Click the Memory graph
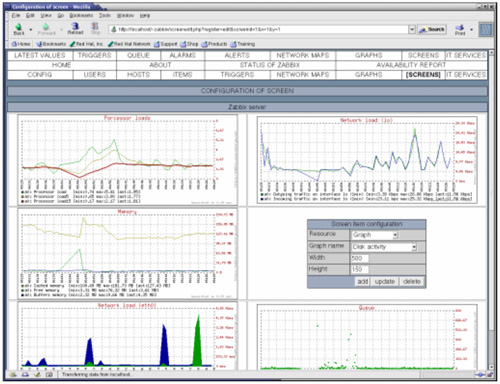This screenshot has width=500, height=384. 128,254
